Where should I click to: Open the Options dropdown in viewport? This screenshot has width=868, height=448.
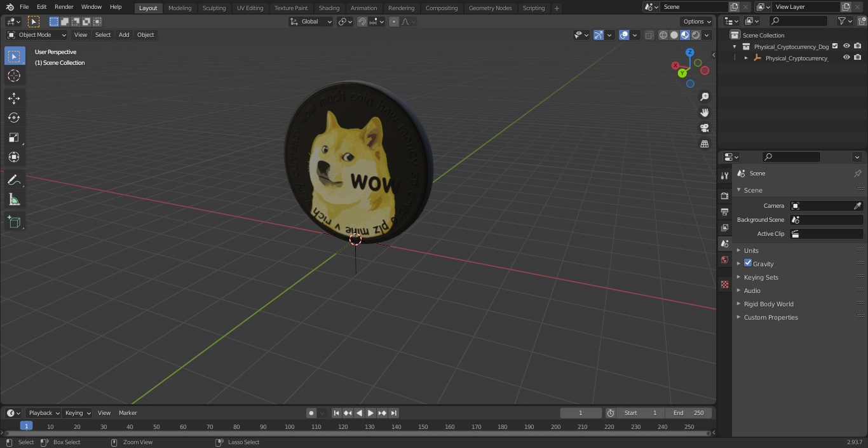tap(696, 22)
